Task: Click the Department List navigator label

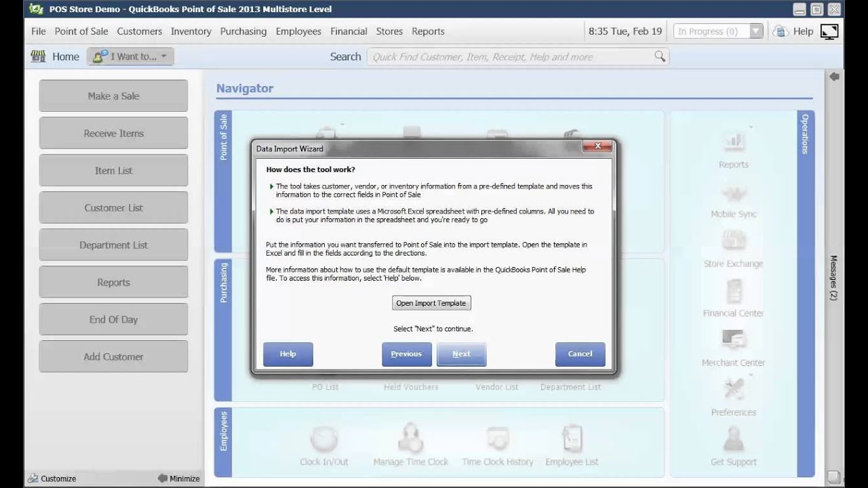Action: coord(570,387)
